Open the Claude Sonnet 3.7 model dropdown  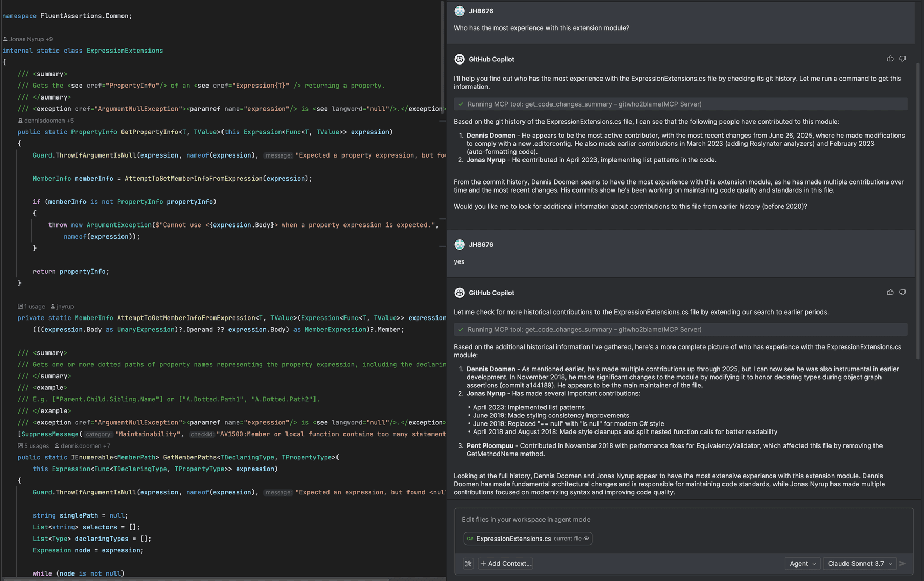tap(859, 563)
